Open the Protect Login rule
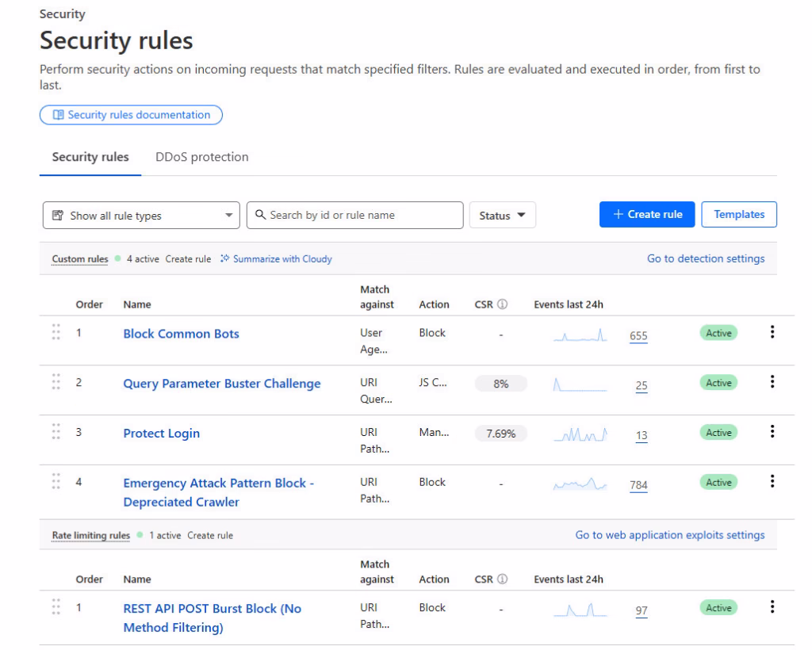Viewport: 812px width, 650px height. click(x=161, y=433)
